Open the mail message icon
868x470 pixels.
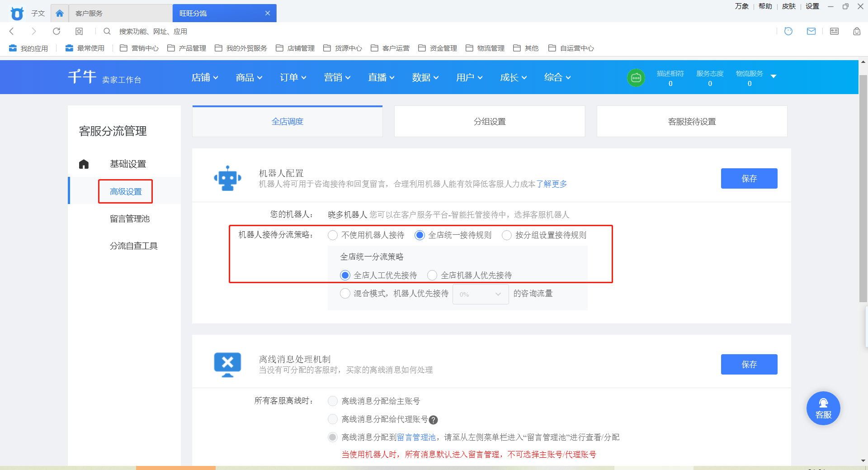point(811,31)
